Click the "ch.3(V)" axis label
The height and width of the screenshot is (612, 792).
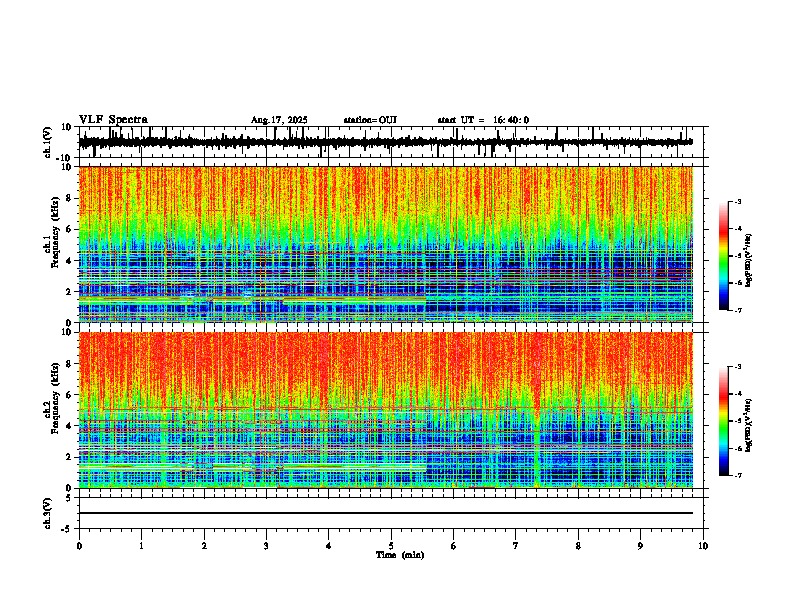[48, 513]
